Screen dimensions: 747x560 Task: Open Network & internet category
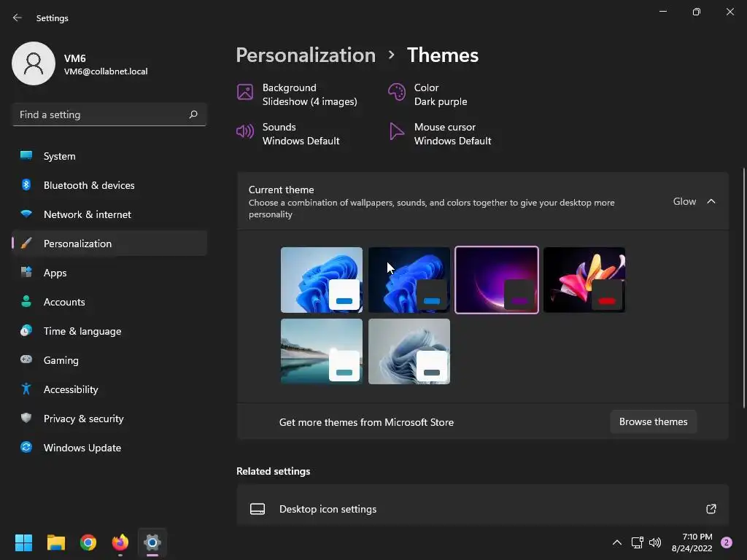109,214
